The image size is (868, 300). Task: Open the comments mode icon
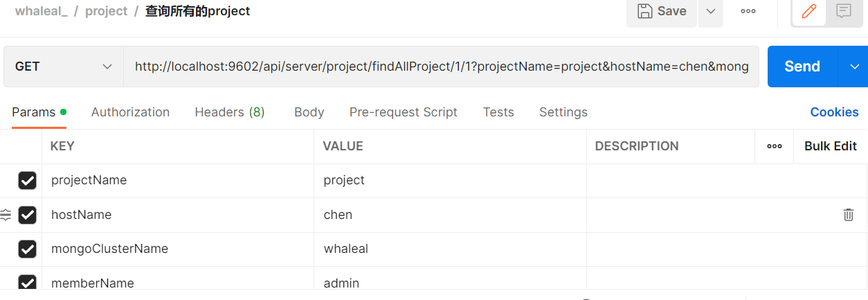coord(843,11)
